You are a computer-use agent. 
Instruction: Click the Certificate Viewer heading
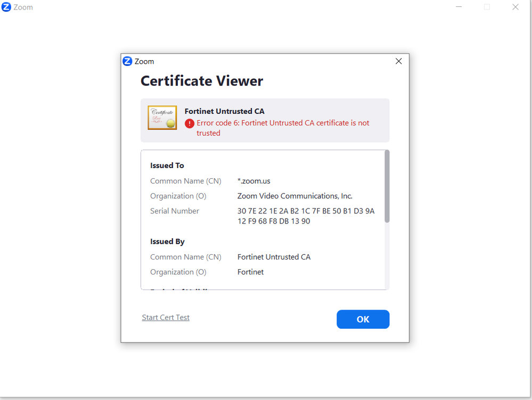pos(202,81)
